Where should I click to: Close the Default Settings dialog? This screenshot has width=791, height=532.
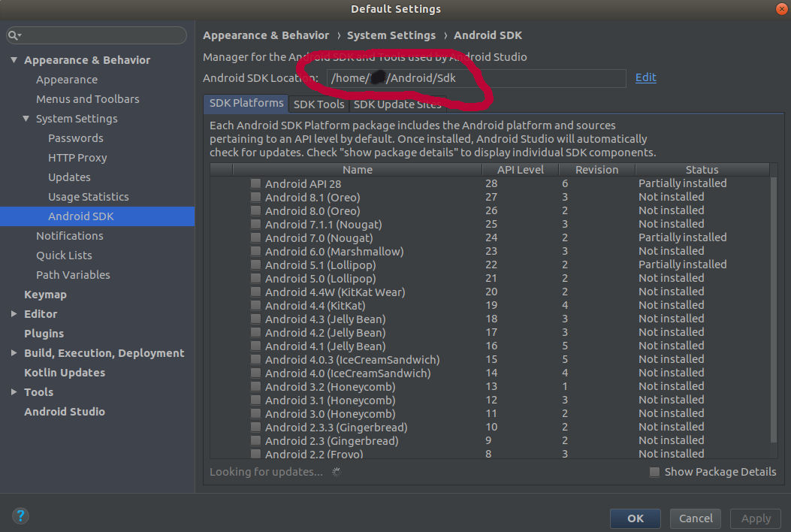click(781, 8)
